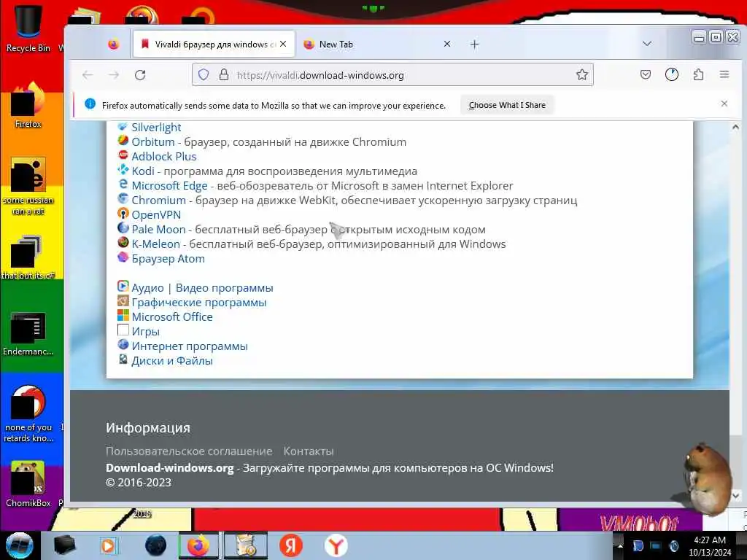
Task: Click the page scrollbar down arrow
Action: 735,495
